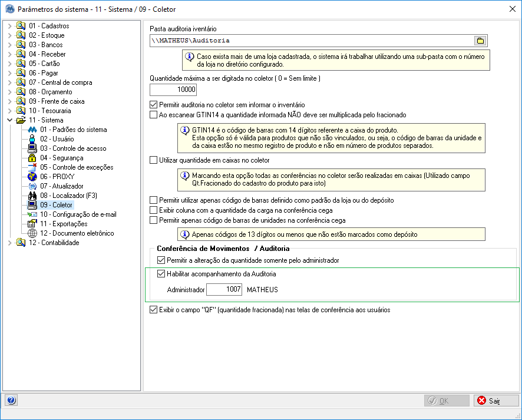Expand the 12 - Contabilidade tree node
The width and height of the screenshot is (522, 420).
[9, 243]
